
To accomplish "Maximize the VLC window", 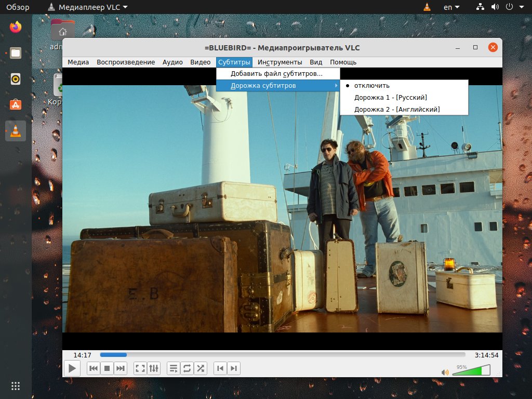I will pyautogui.click(x=475, y=47).
